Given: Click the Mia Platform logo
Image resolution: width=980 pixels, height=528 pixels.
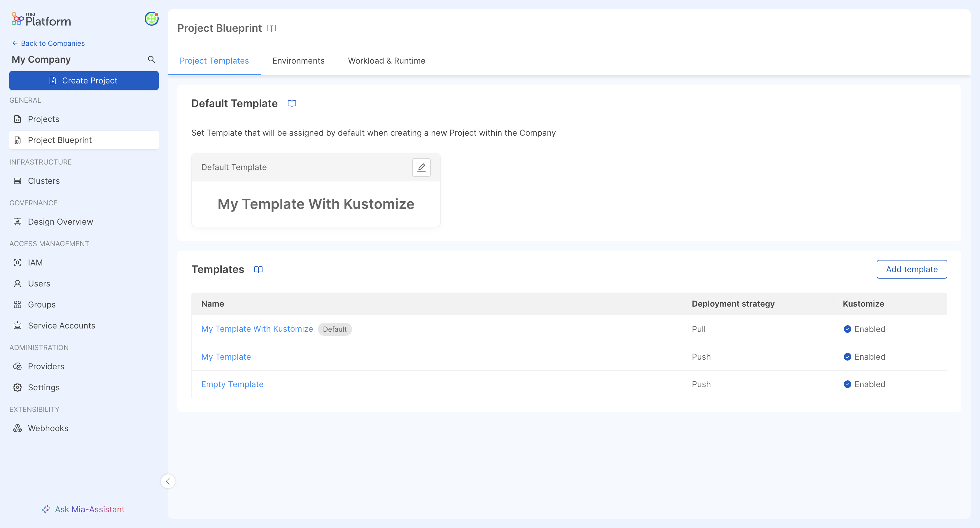Looking at the screenshot, I should coord(41,20).
